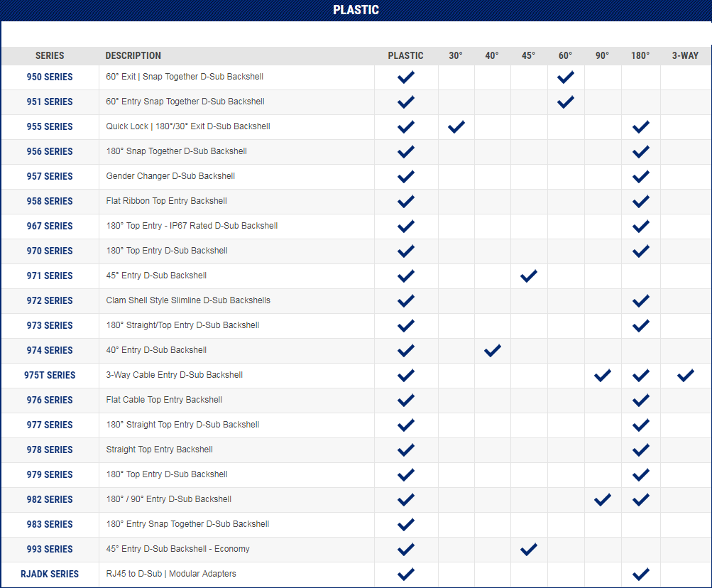712x588 pixels.
Task: Click the 3-WAY column header
Action: click(685, 55)
